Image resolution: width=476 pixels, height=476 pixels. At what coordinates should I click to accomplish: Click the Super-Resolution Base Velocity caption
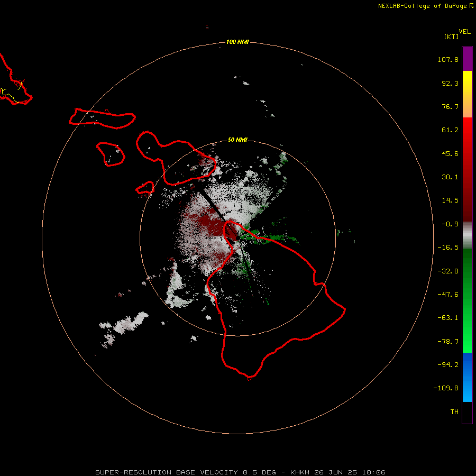pyautogui.click(x=241, y=472)
